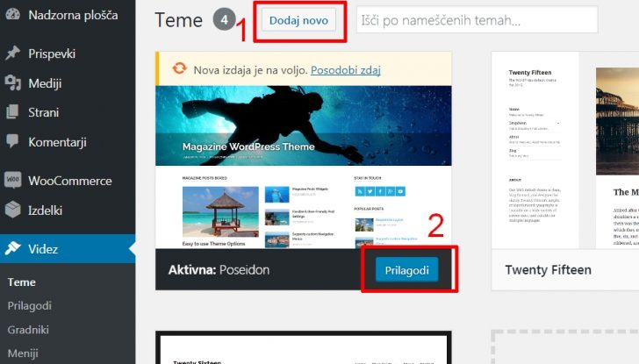Open the Prilagodi submenu item
Screen dimensions: 639x364
29,305
